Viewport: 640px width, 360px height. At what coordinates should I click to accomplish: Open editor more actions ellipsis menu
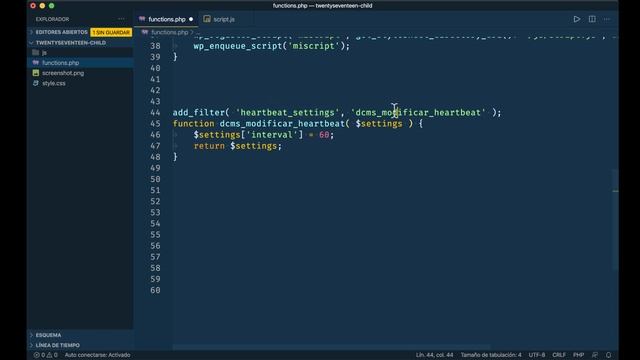coord(607,19)
